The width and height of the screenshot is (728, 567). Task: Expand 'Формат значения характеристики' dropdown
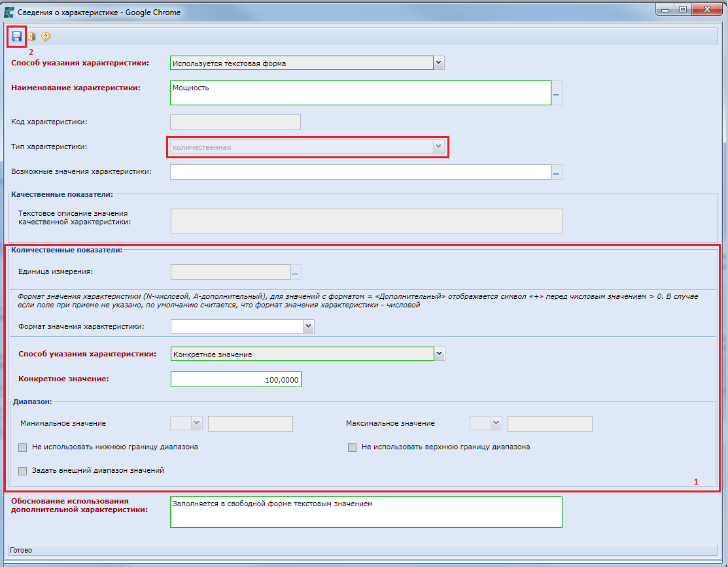tap(308, 326)
